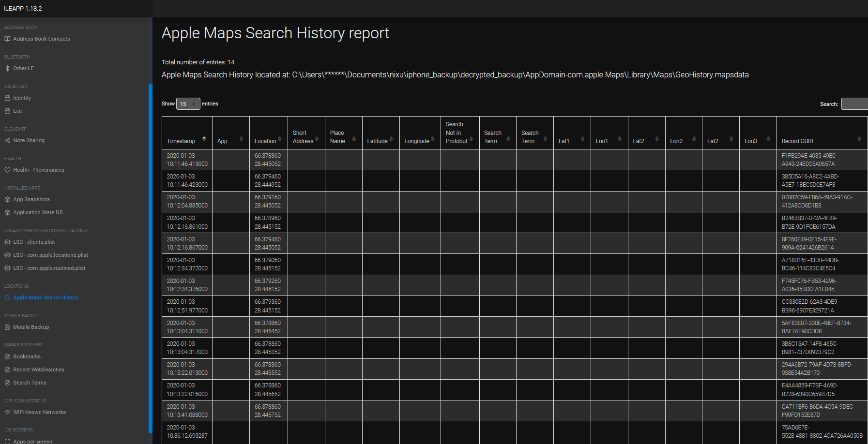Screen dimensions: 868x444
Task: Open the LSC - clients.plist report
Action: coord(34,242)
